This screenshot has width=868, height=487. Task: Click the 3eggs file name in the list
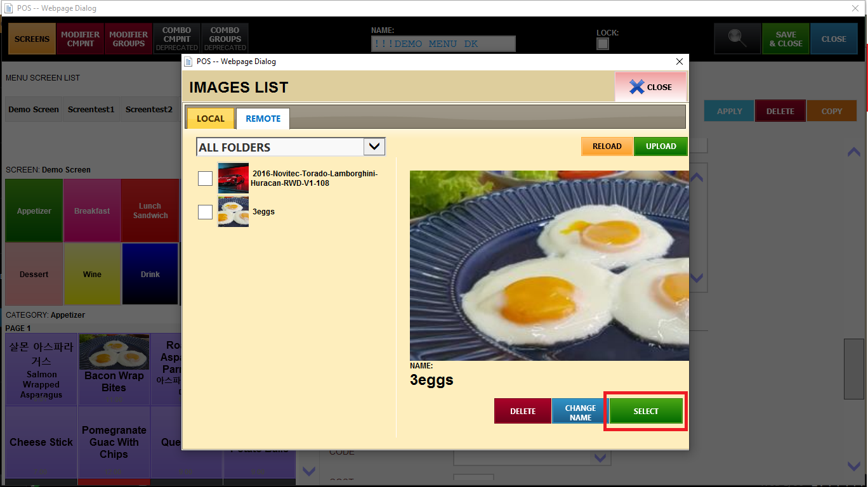point(263,212)
